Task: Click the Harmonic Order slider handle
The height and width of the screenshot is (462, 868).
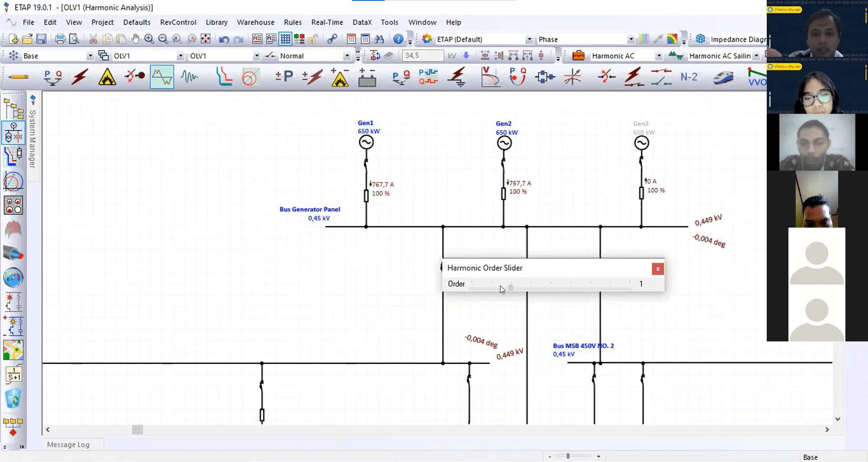Action: [511, 288]
